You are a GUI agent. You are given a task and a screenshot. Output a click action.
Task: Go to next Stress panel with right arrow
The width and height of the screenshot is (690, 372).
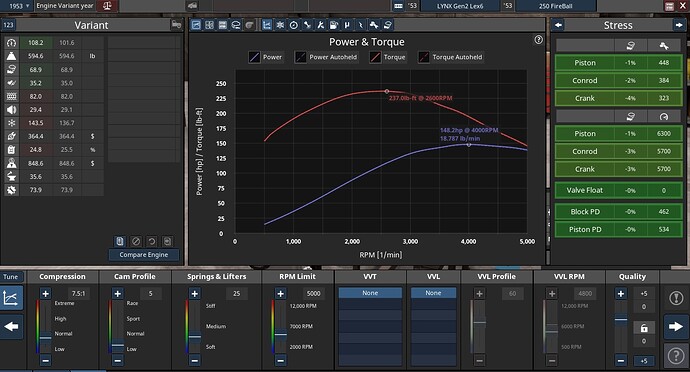click(679, 25)
